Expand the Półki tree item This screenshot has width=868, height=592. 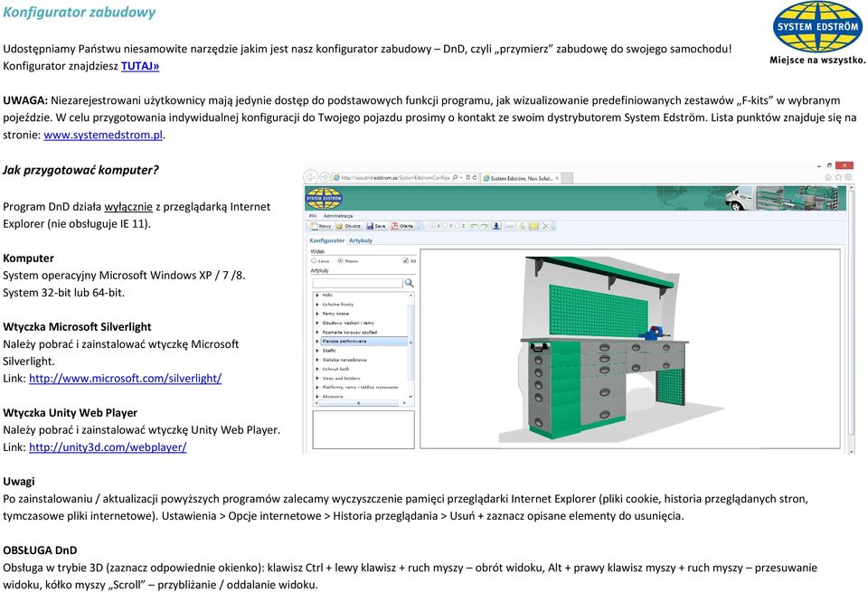(317, 295)
